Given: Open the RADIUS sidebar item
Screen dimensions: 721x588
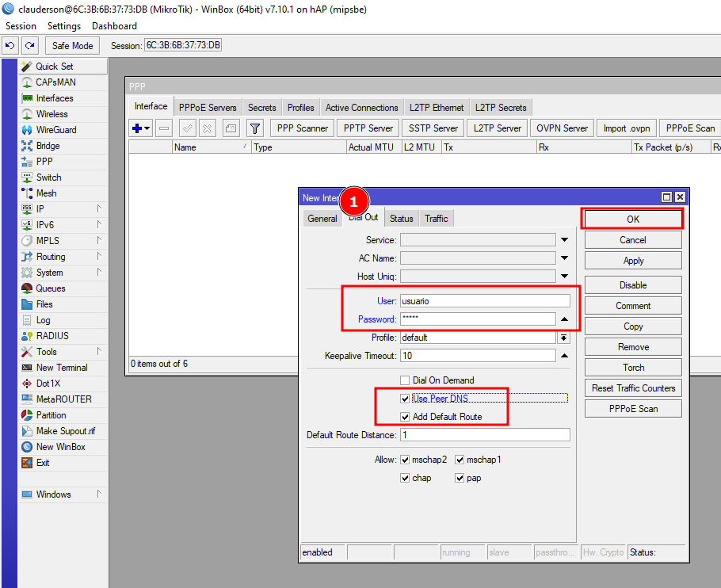Looking at the screenshot, I should point(52,336).
